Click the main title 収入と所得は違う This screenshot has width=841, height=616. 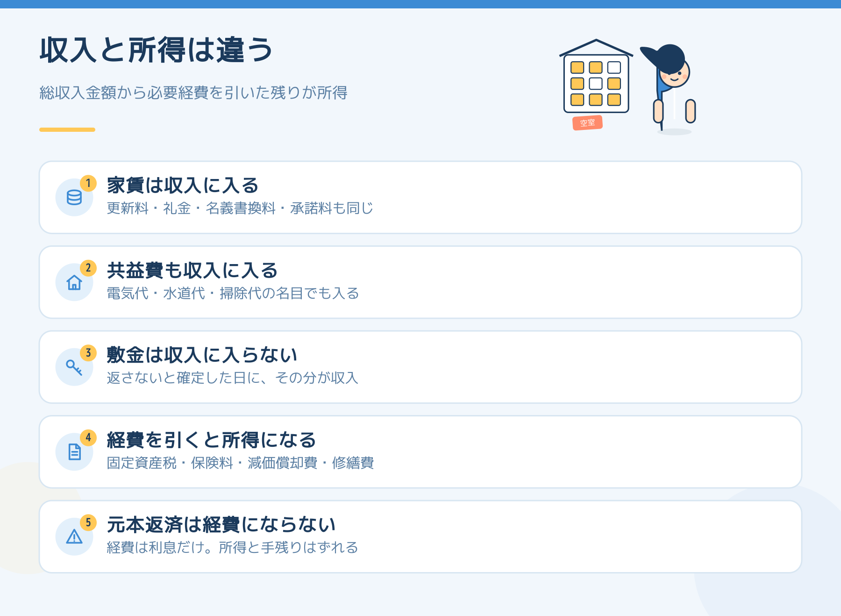(156, 50)
